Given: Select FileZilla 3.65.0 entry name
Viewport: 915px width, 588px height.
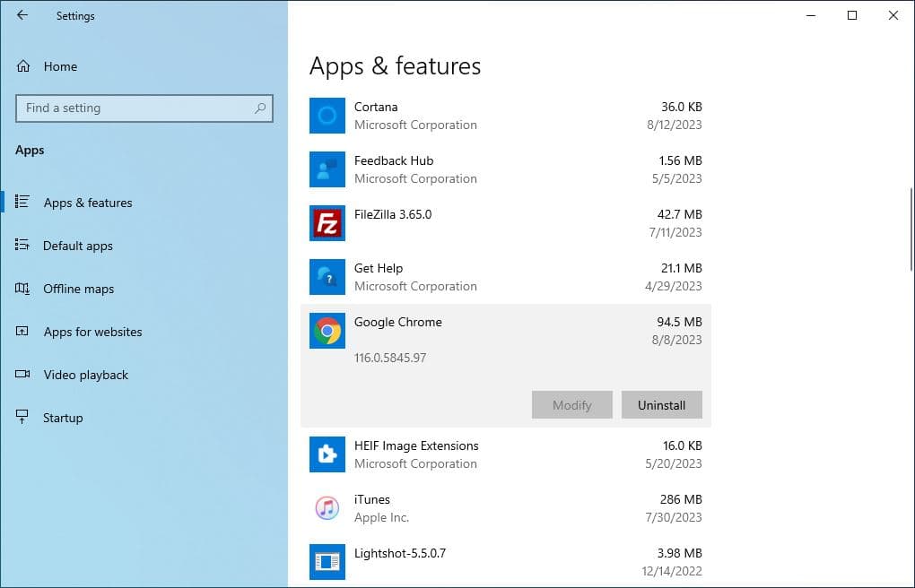Looking at the screenshot, I should [393, 214].
